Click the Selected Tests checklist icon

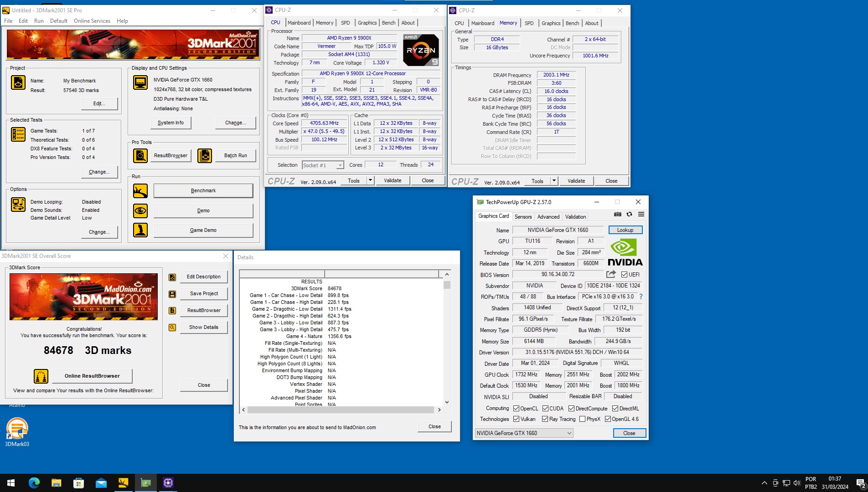click(18, 134)
